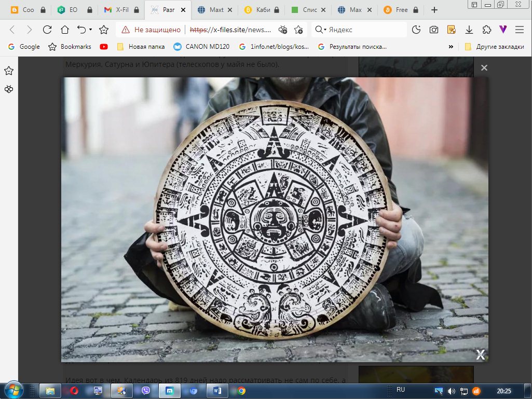Open Windows Explorer from the taskbar

coord(50,391)
